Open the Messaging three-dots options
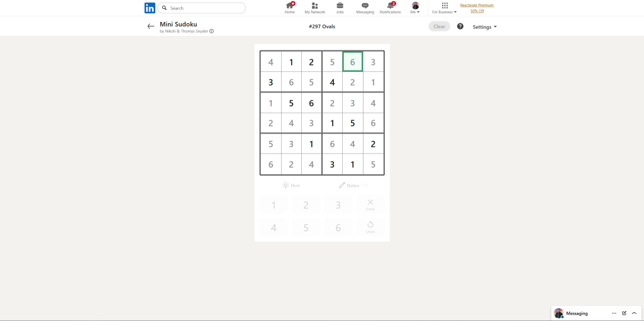 tap(614, 313)
